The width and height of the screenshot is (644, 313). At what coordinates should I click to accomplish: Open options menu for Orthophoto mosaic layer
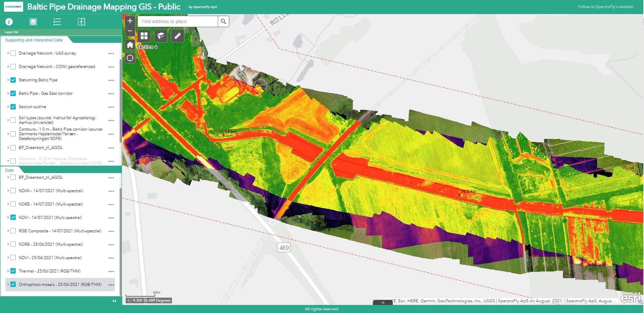click(111, 285)
